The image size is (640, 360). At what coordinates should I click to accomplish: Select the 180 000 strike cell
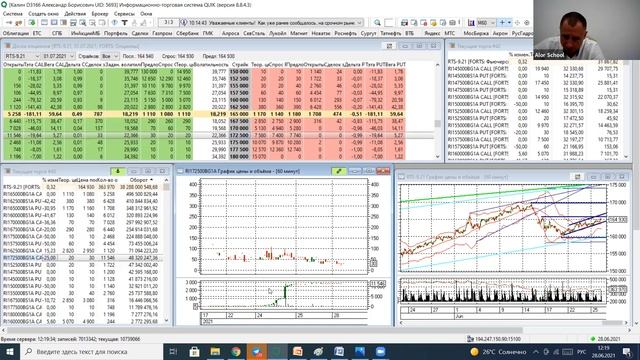point(239,156)
